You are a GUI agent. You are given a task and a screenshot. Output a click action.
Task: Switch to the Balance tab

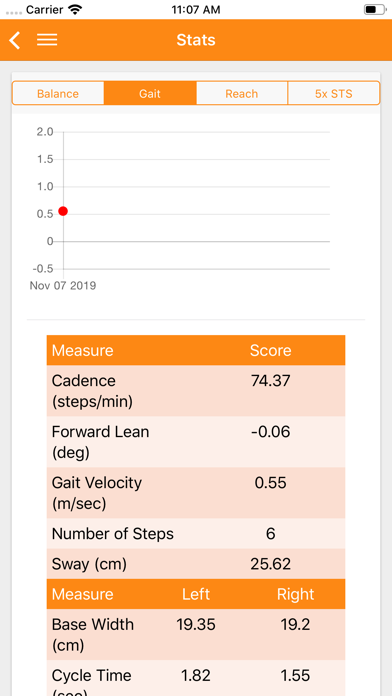click(58, 94)
